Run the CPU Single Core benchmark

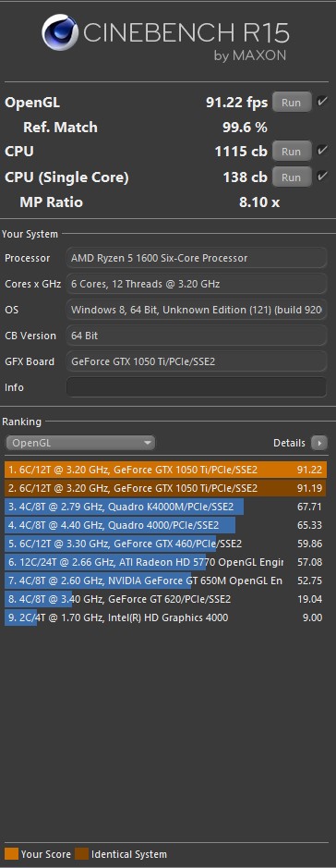tap(292, 177)
